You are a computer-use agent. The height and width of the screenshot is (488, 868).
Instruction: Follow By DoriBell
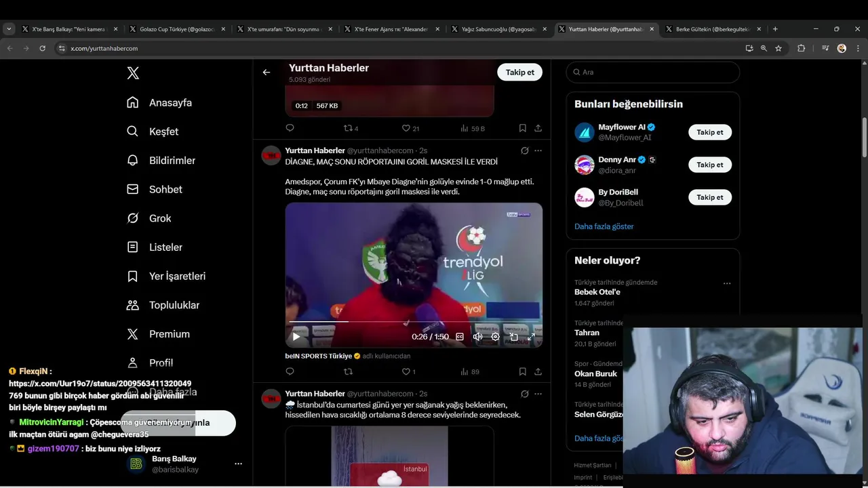pyautogui.click(x=710, y=197)
